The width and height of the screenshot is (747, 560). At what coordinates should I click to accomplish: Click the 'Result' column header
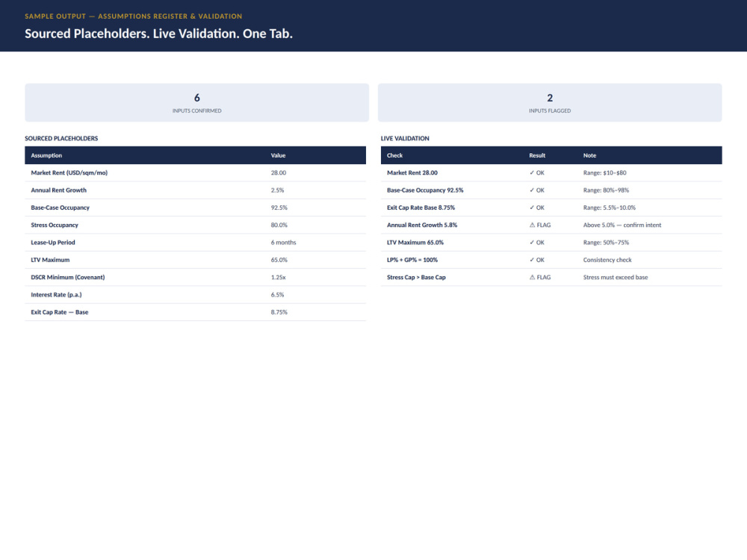coord(537,156)
